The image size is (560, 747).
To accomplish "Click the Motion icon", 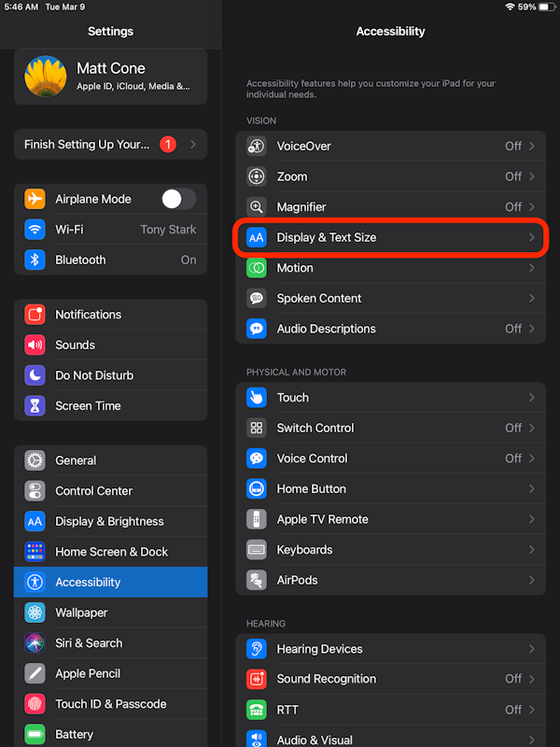I will point(255,268).
